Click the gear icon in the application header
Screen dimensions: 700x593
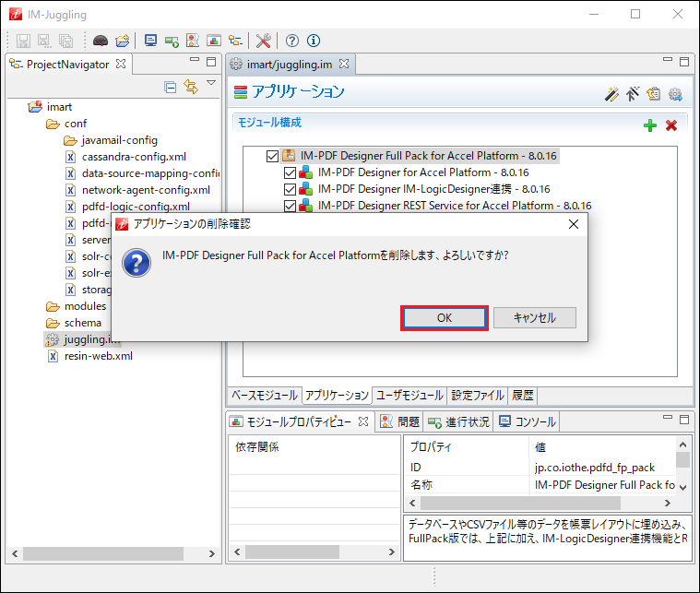(675, 94)
